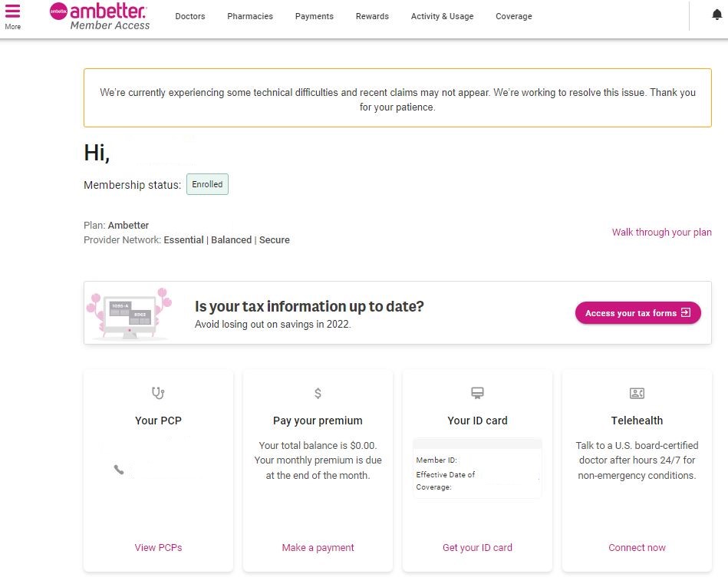Viewport: 728px width, 584px height.
Task: Click the 'Telehealth' card title
Action: [x=637, y=421]
